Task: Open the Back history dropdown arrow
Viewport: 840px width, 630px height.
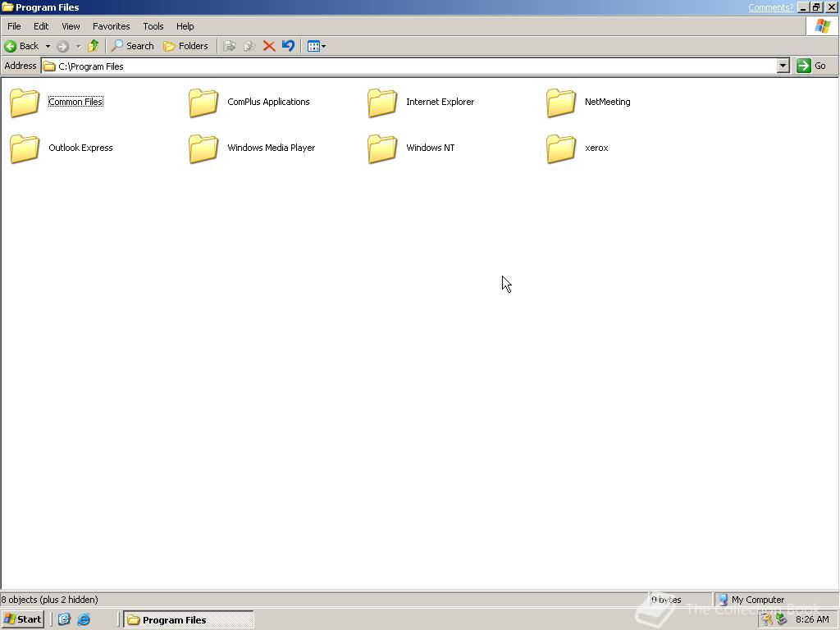Action: point(48,46)
